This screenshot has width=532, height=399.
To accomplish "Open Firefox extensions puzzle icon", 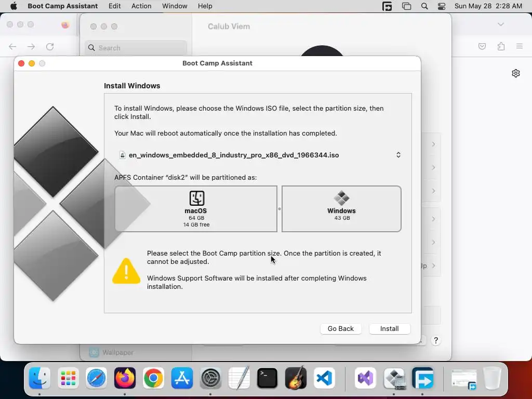I will [501, 46].
